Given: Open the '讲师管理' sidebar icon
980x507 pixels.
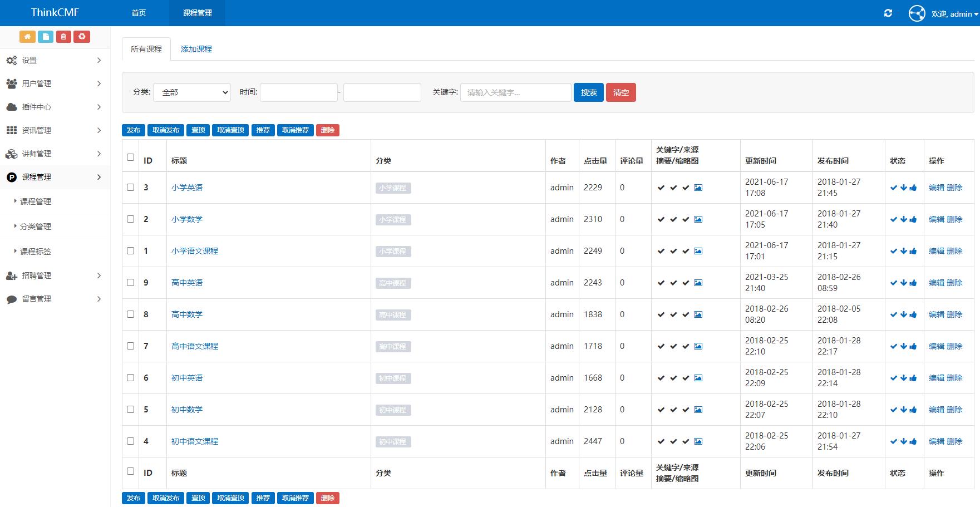Looking at the screenshot, I should 11,154.
